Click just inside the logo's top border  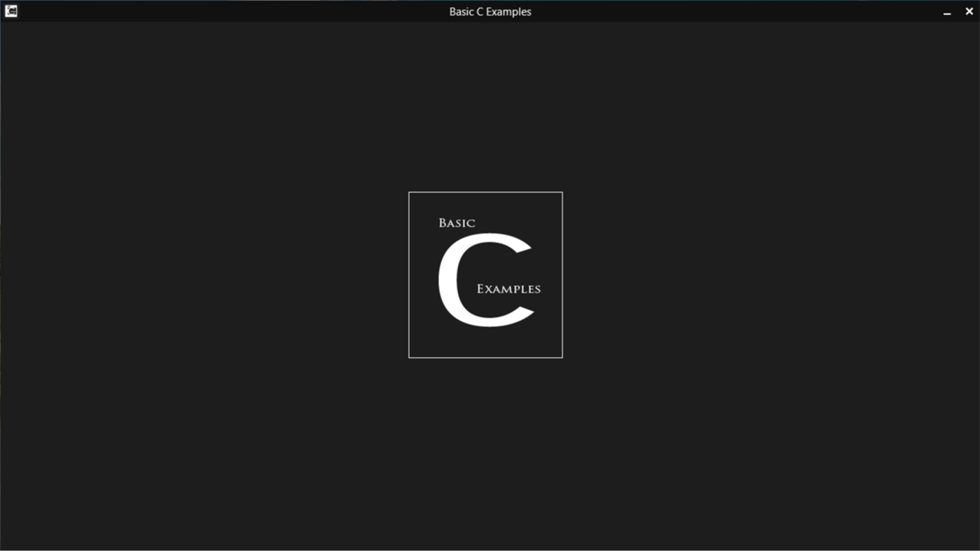pos(485,197)
